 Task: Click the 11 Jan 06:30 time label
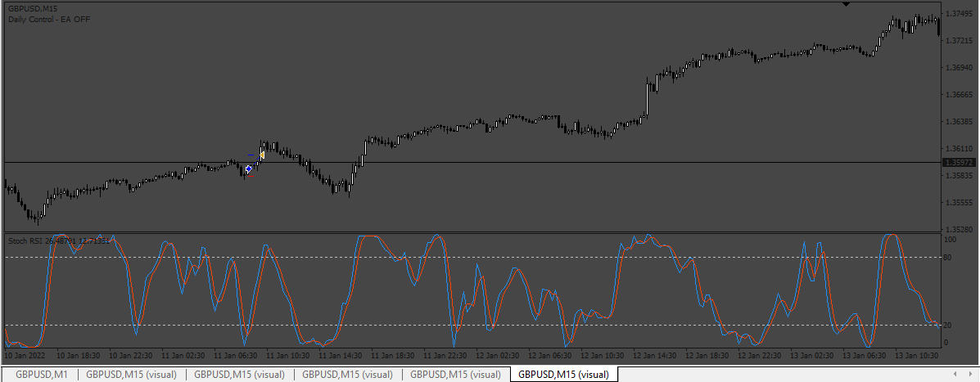pos(237,355)
